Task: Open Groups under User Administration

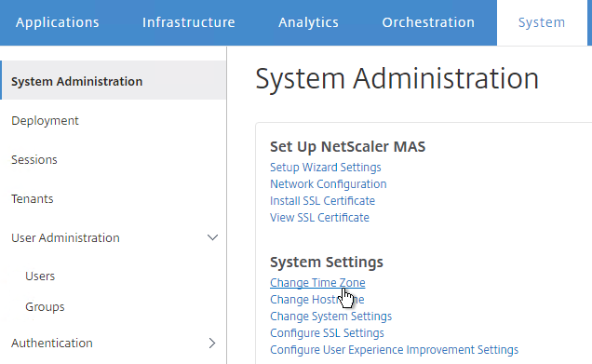Action: (45, 306)
